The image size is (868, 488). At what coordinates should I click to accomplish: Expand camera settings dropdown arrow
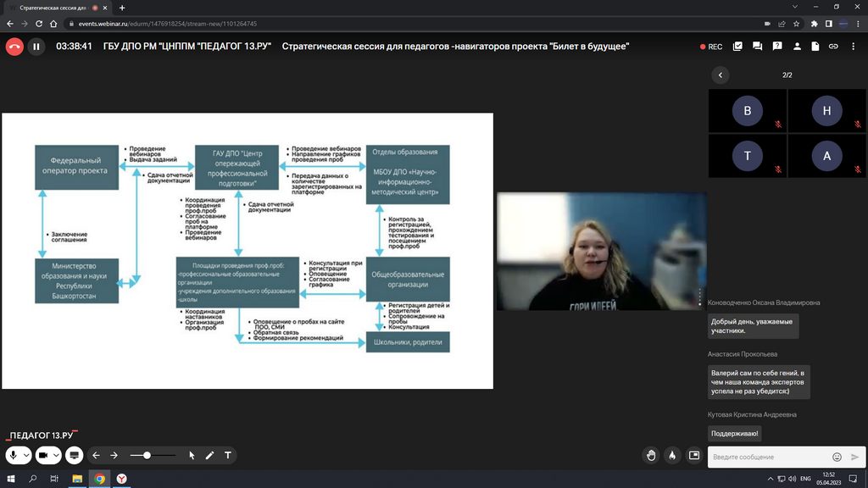coord(56,455)
